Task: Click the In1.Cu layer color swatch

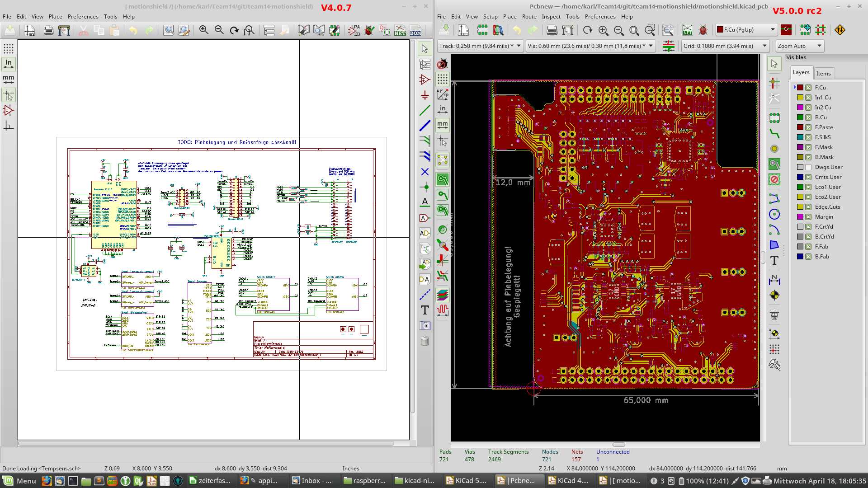Action: tap(800, 98)
